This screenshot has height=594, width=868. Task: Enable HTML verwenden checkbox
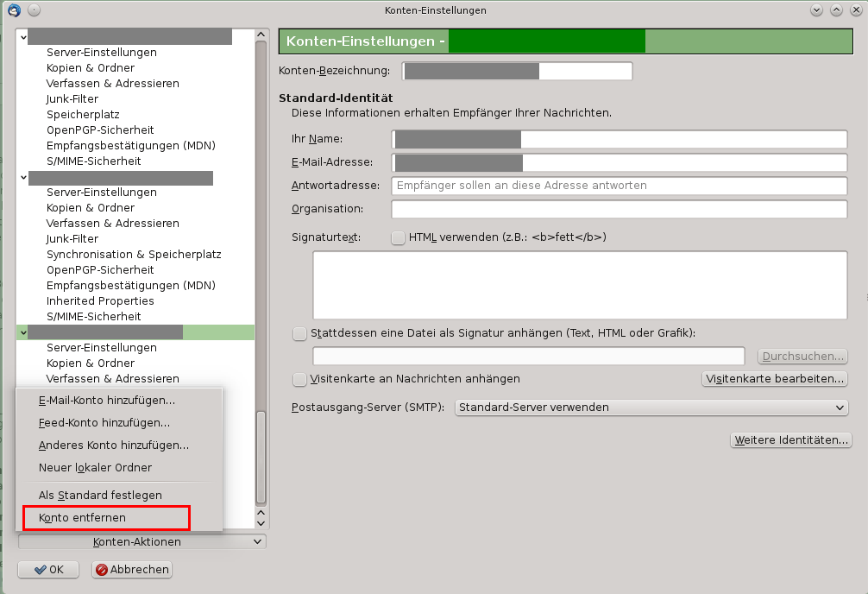(398, 237)
